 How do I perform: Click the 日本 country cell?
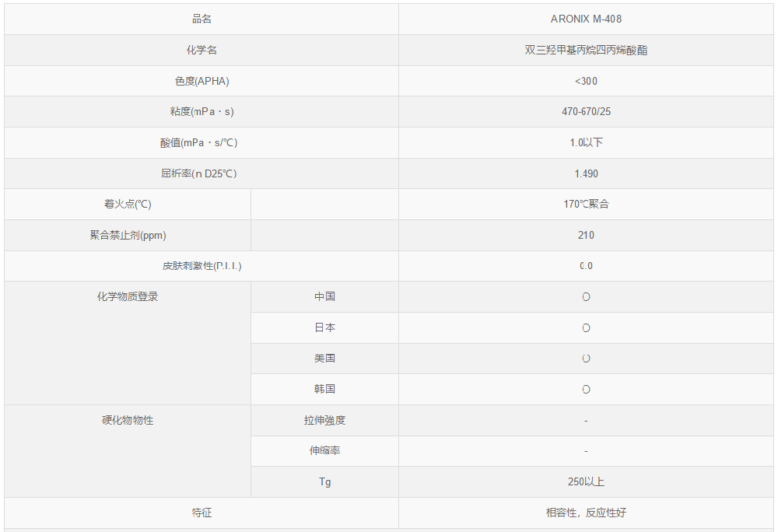click(x=325, y=327)
